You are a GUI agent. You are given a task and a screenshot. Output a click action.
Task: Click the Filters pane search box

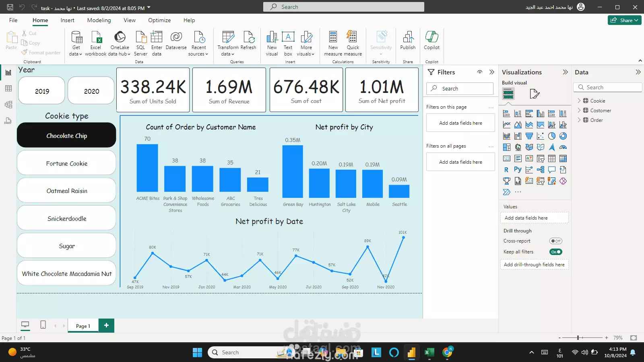[x=460, y=88]
